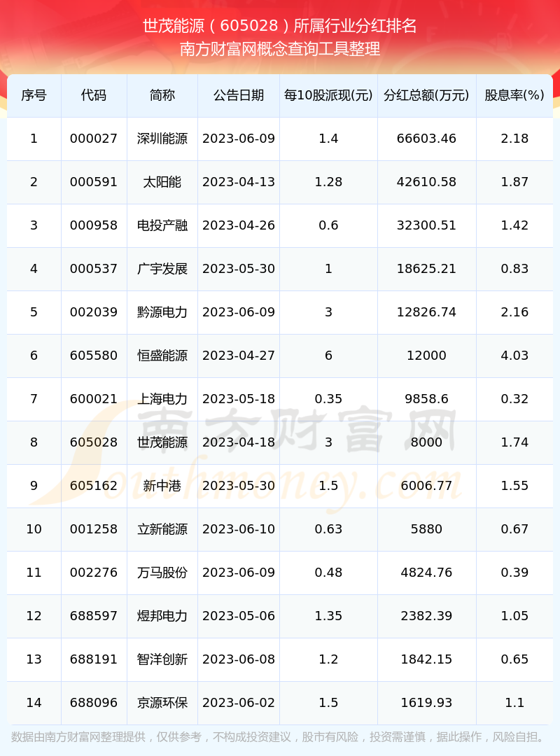Click the 4.03 dividend yield value
The width and height of the screenshot is (560, 756).
[514, 356]
